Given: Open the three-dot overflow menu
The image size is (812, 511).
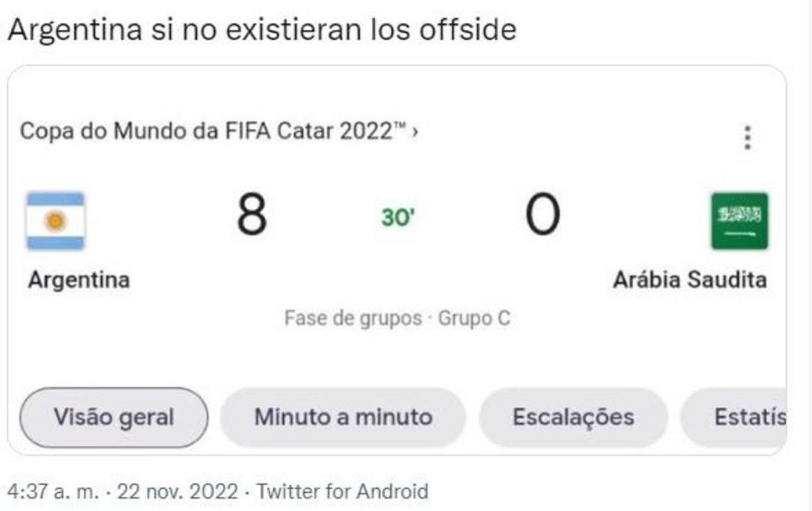Looking at the screenshot, I should point(748,137).
